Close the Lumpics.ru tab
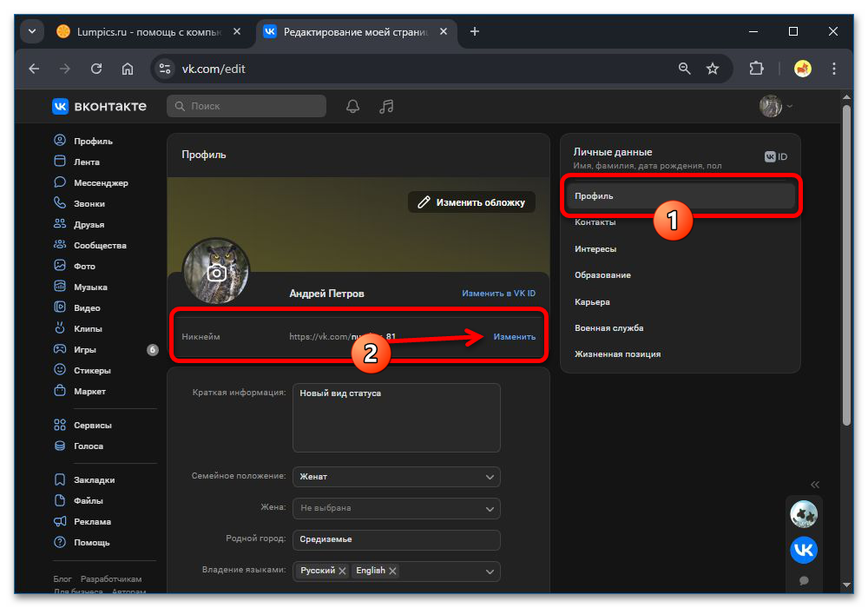 click(237, 31)
